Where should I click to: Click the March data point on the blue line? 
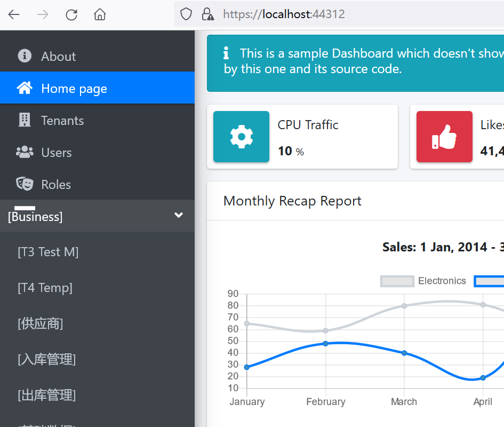coord(404,353)
